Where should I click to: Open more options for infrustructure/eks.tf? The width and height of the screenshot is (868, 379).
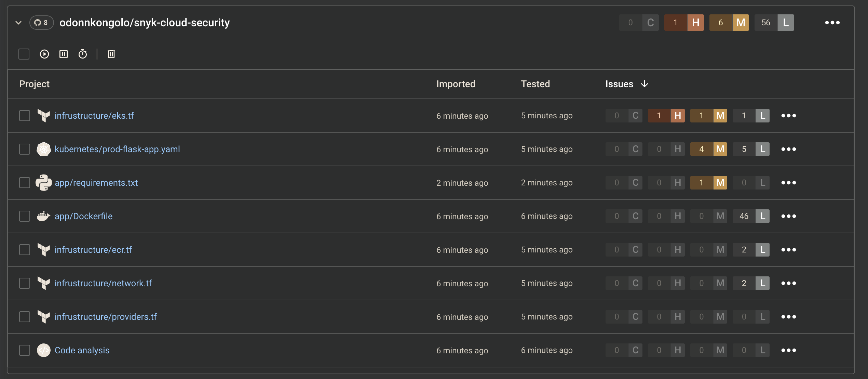(789, 116)
